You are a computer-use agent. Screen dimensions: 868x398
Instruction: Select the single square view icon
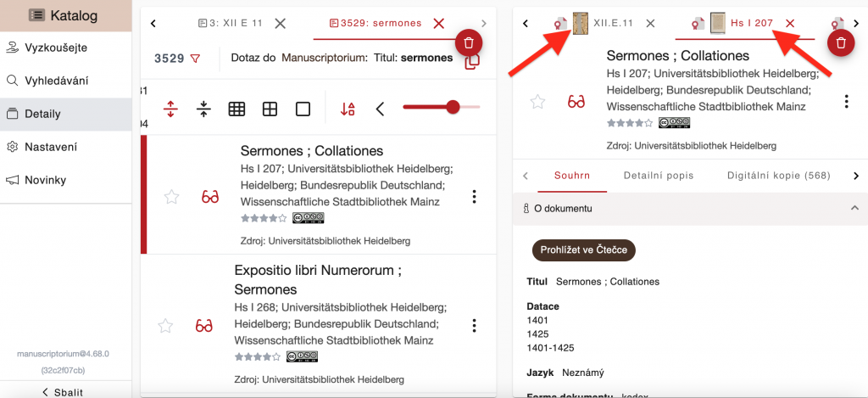(303, 109)
